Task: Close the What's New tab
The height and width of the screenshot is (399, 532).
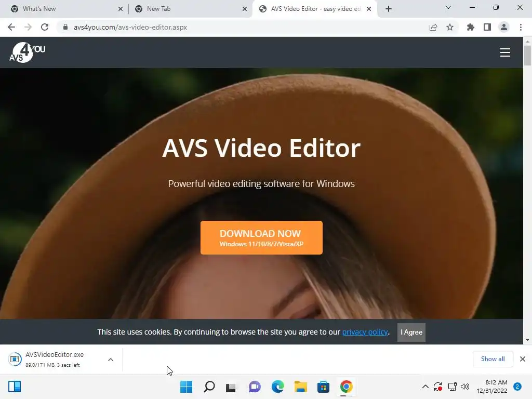Action: (121, 9)
